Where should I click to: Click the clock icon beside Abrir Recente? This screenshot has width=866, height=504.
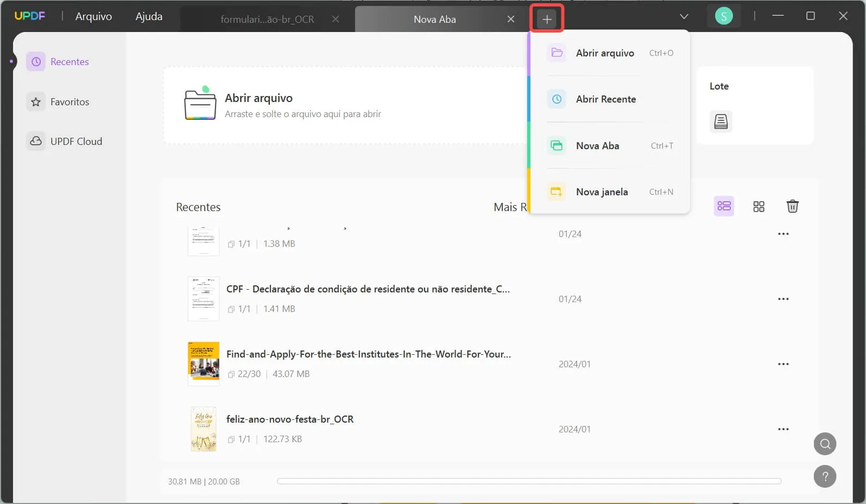(x=557, y=99)
